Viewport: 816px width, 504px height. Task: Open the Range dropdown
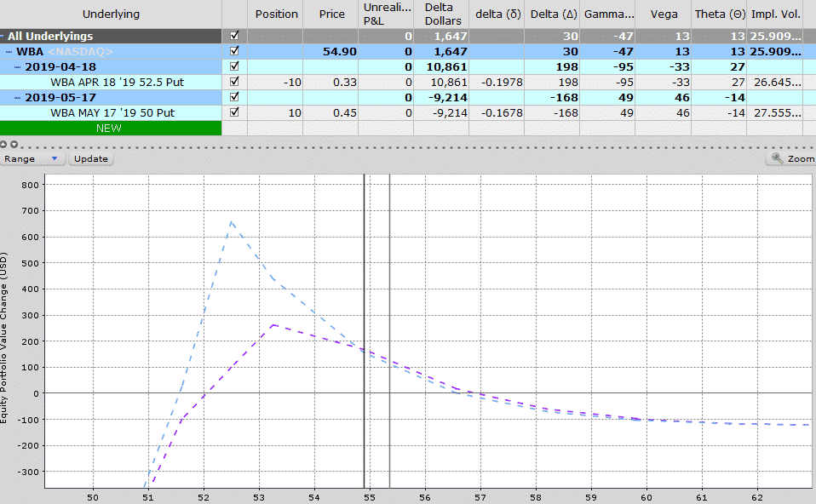pyautogui.click(x=32, y=158)
